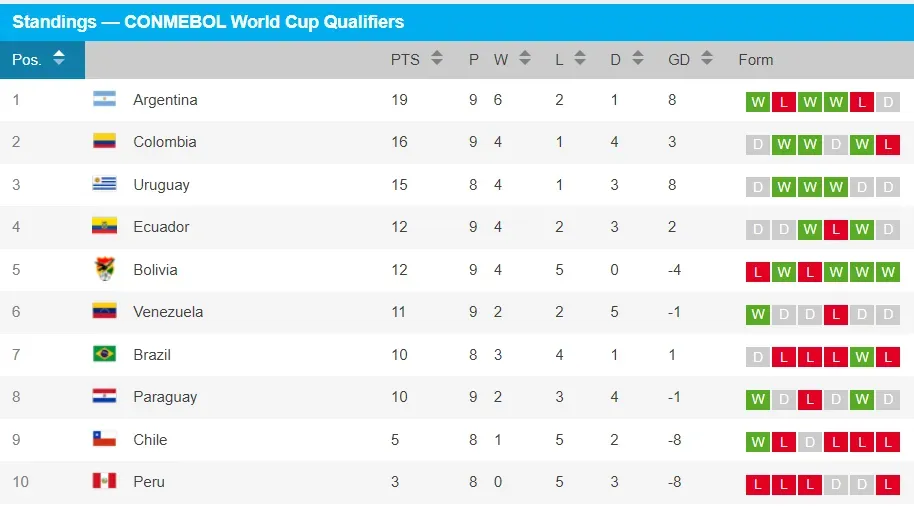914x514 pixels.
Task: Open the Paraguay team link
Action: coord(165,397)
